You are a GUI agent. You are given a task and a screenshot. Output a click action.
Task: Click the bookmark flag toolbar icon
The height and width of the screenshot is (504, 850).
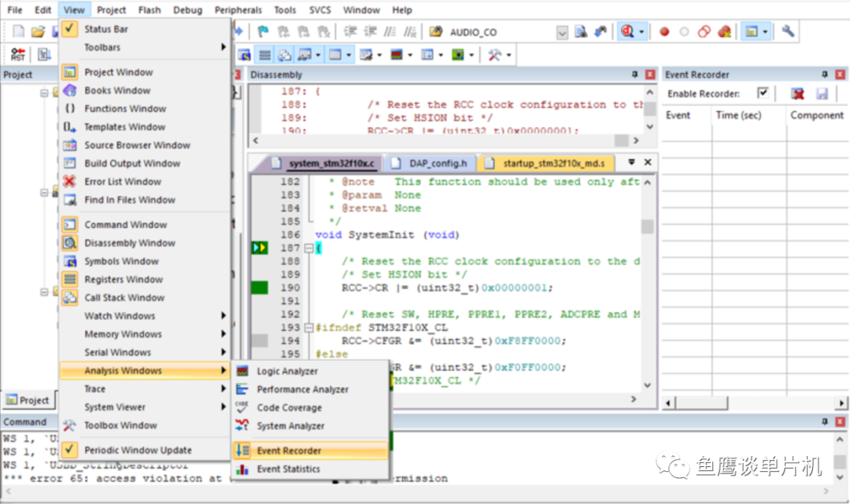click(x=263, y=32)
